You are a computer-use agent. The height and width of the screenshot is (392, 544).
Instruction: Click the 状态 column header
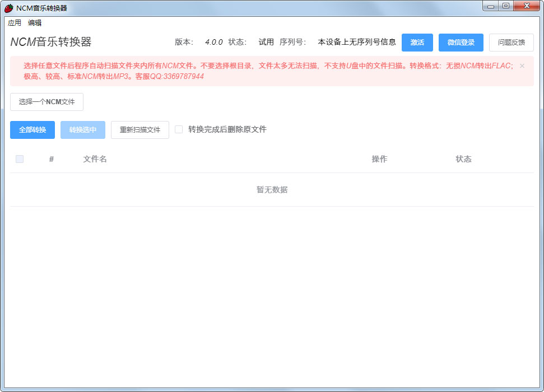coord(464,158)
